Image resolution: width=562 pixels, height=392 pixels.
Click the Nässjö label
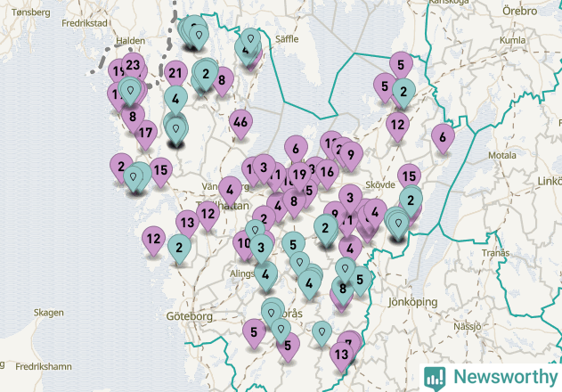click(467, 327)
